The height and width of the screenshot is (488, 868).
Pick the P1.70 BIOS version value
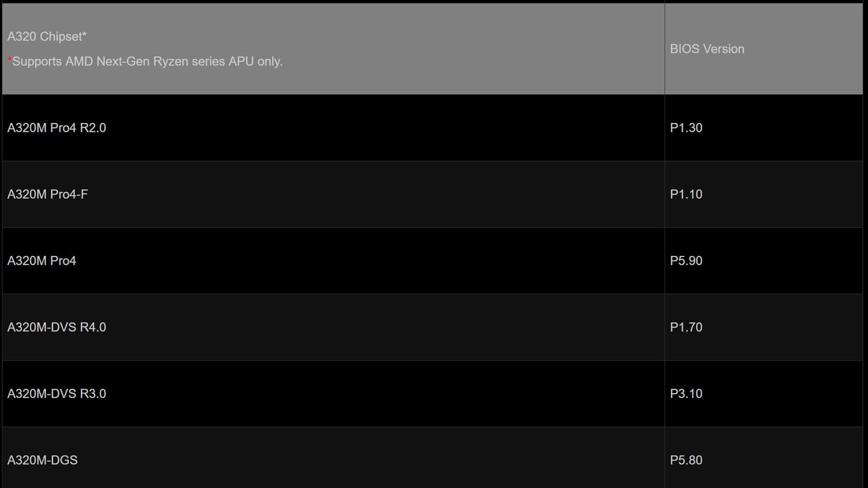(686, 328)
